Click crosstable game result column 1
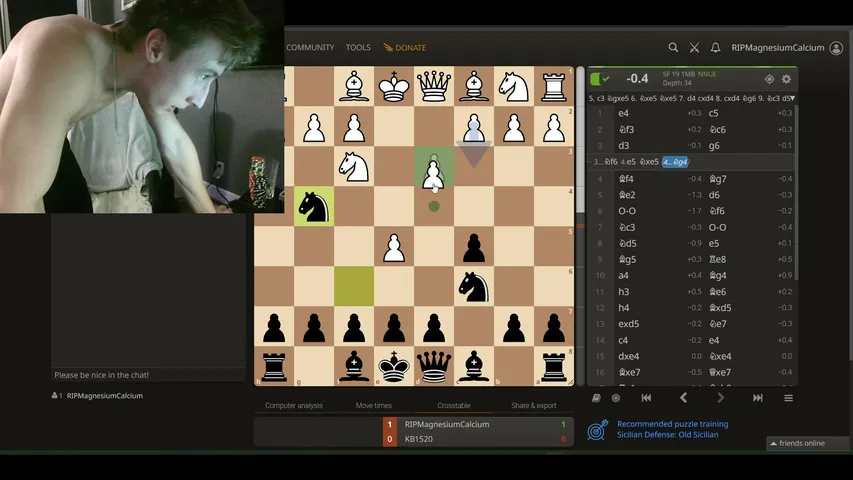The width and height of the screenshot is (853, 480). coord(390,432)
